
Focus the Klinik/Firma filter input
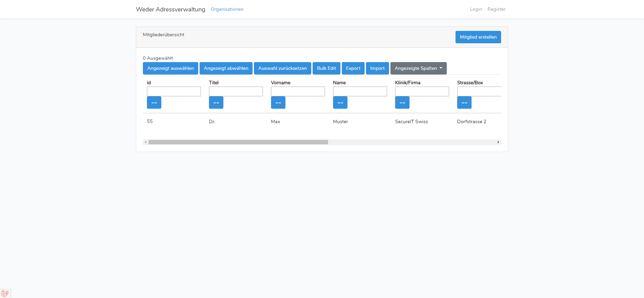(422, 92)
